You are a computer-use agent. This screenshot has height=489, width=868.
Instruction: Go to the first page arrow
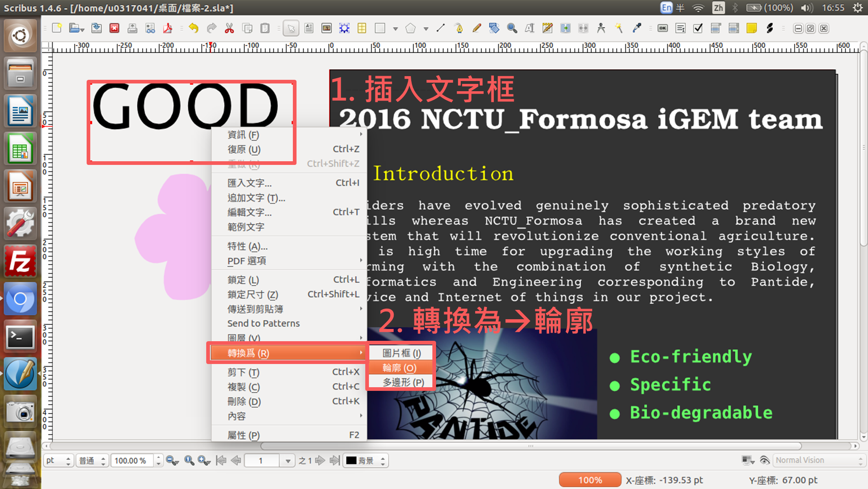click(x=221, y=460)
